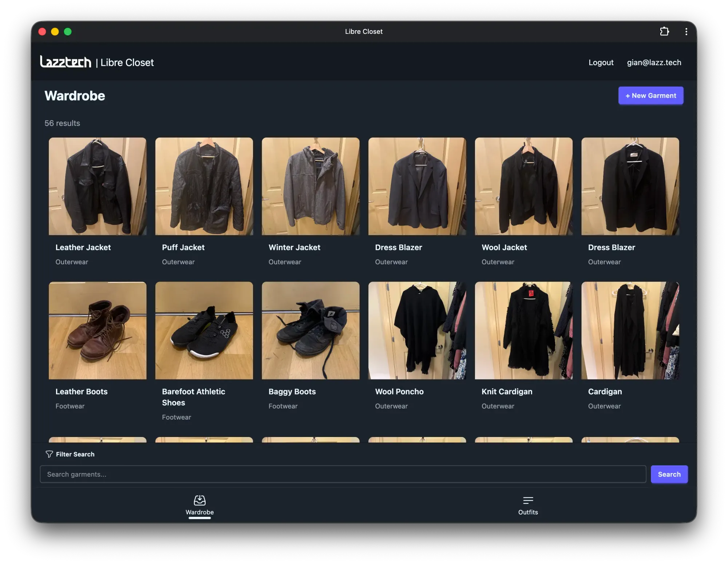Open the browser extensions puzzle icon

pyautogui.click(x=665, y=31)
